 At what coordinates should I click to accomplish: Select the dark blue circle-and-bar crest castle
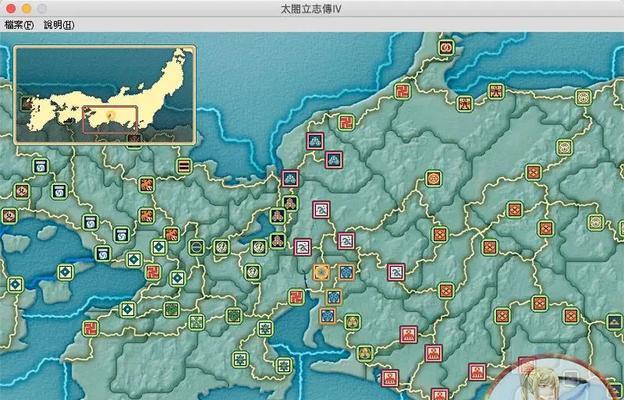(x=196, y=247)
